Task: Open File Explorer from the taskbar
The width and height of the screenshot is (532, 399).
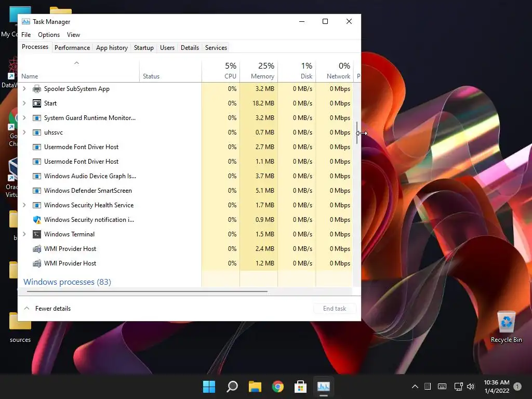Action: [x=255, y=387]
